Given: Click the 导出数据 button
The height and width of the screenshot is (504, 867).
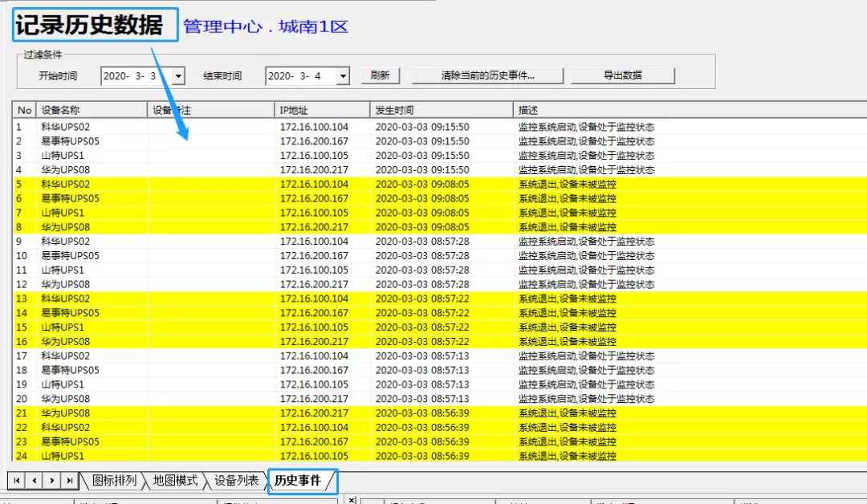Looking at the screenshot, I should coord(624,75).
